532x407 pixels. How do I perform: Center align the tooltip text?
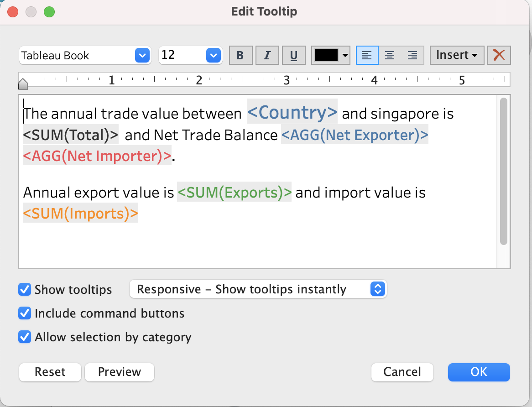pos(390,55)
